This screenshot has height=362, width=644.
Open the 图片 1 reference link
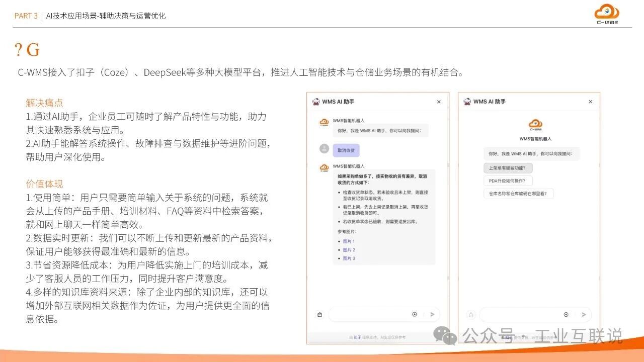point(349,241)
